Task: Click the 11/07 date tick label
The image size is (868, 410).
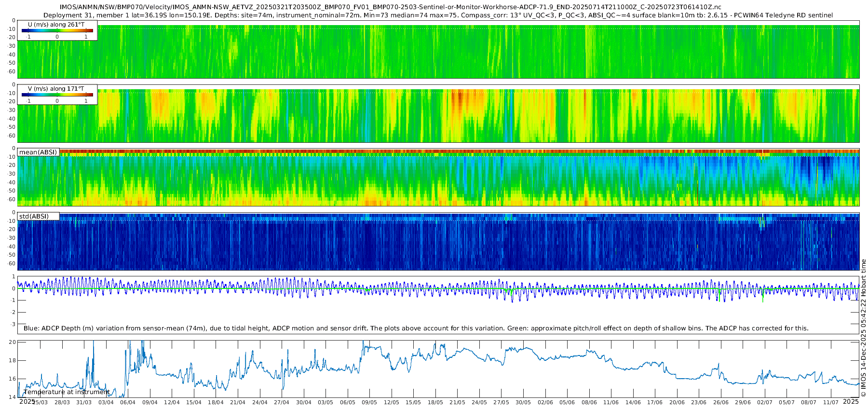Action: [x=830, y=403]
